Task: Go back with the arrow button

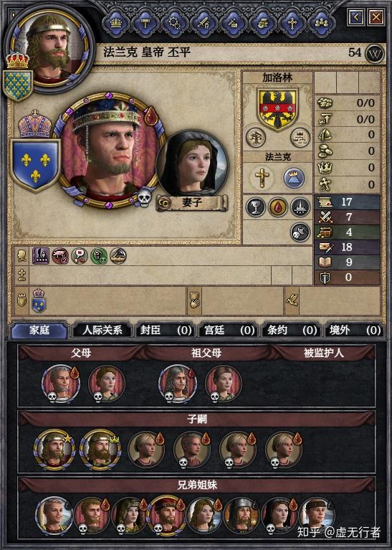Action: [x=356, y=16]
